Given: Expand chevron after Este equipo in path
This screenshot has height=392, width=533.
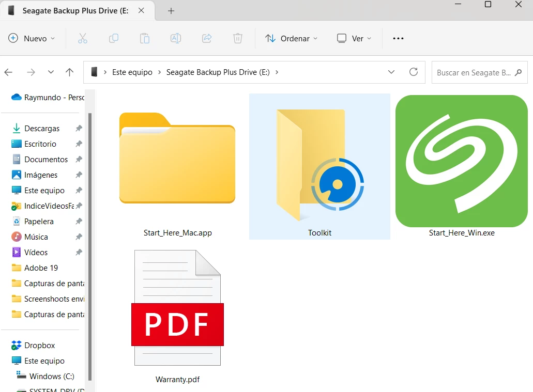Looking at the screenshot, I should click(x=159, y=72).
